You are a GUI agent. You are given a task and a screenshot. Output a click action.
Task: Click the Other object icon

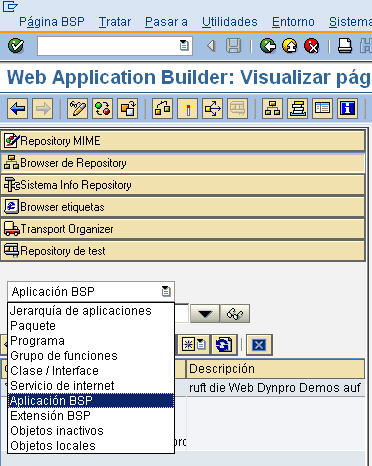pos(128,108)
